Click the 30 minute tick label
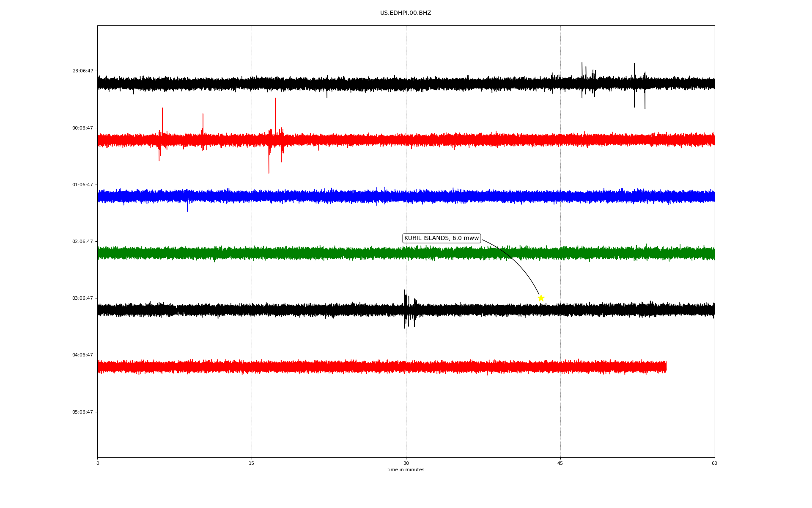 pyautogui.click(x=406, y=464)
